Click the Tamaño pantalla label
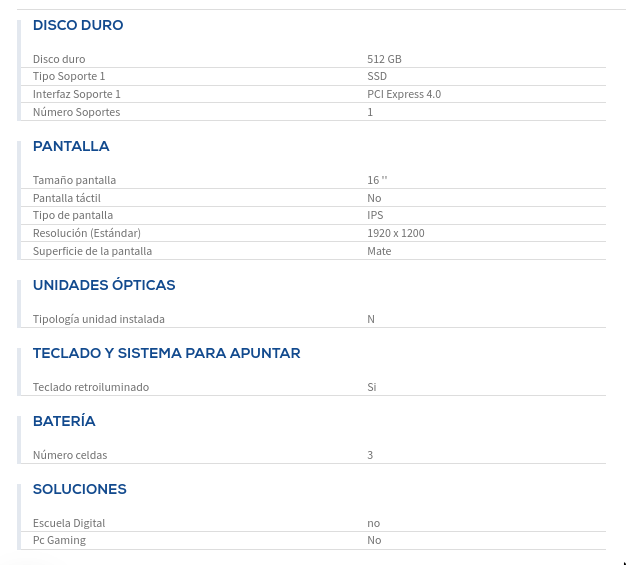 click(74, 180)
